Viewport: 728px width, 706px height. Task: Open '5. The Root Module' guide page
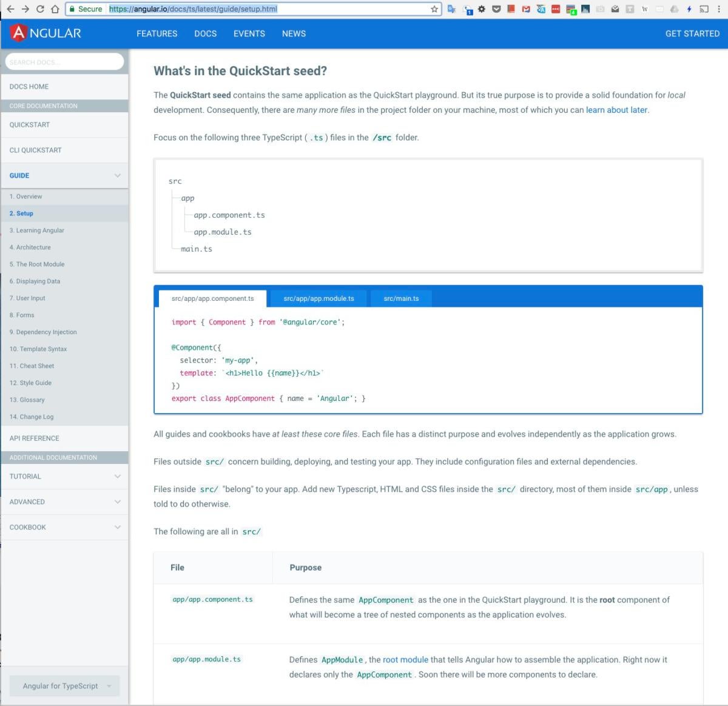[64, 264]
